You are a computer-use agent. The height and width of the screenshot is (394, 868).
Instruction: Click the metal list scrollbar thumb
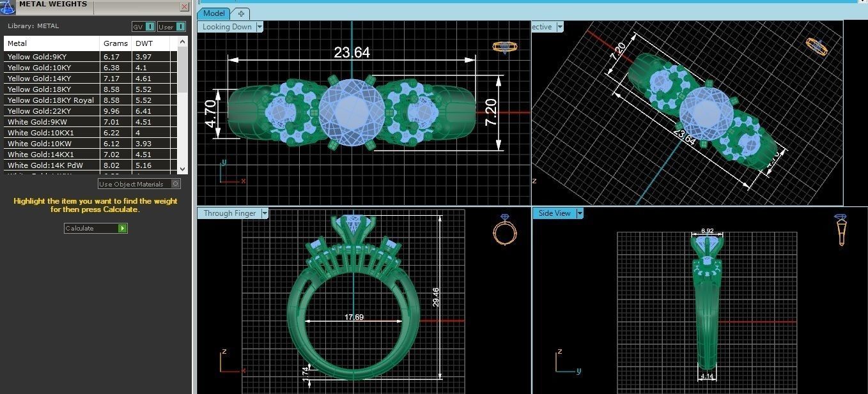[x=183, y=69]
